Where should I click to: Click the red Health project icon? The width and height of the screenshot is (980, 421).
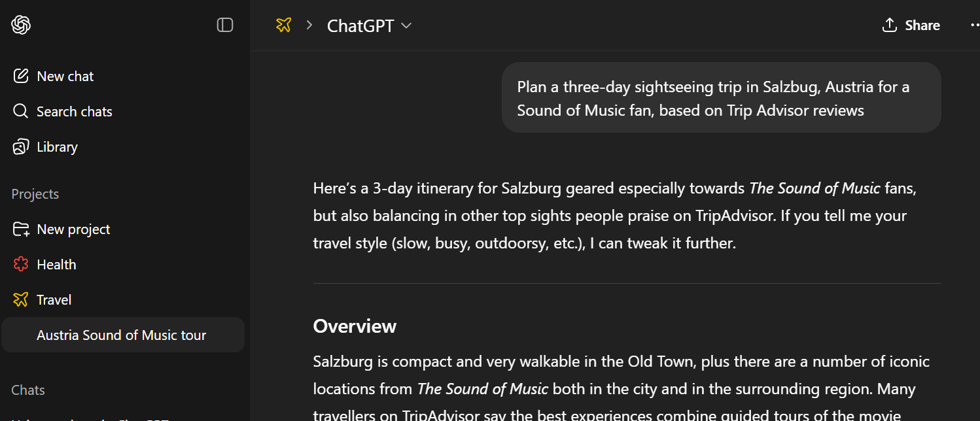[x=21, y=264]
